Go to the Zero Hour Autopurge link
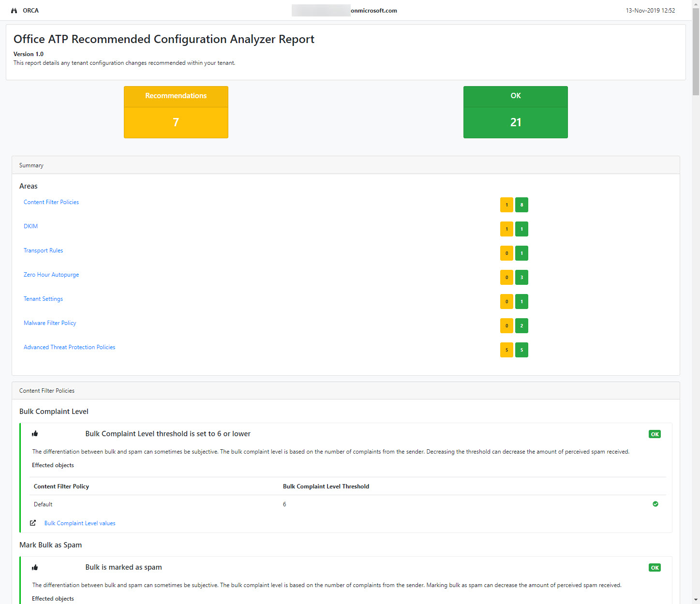Viewport: 700px width, 604px height. [x=51, y=275]
